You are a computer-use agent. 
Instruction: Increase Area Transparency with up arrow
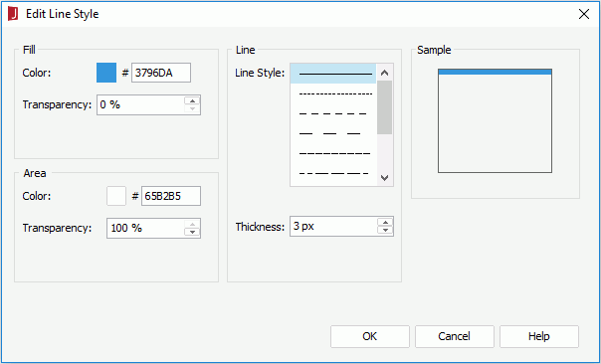coord(192,224)
